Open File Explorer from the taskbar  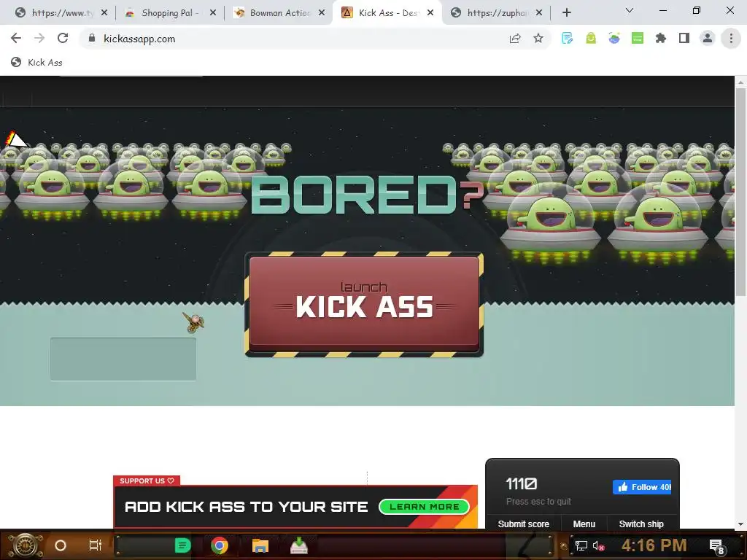260,545
